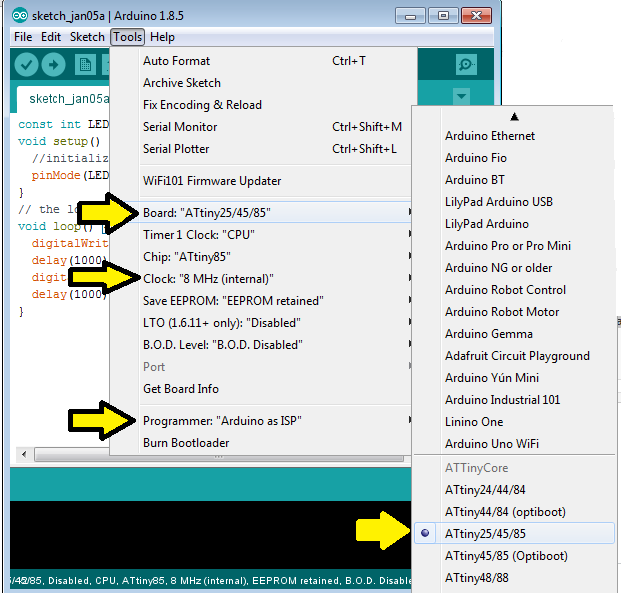Screen dimensions: 621x593
Task: Select Arduino NG or older
Action: [x=514, y=268]
